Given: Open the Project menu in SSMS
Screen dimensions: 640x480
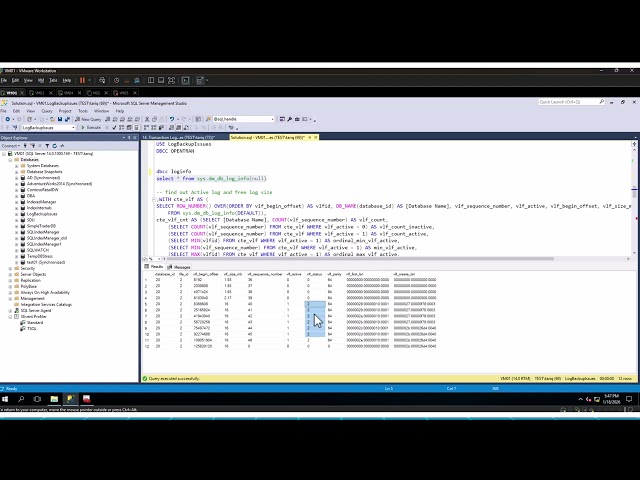Looking at the screenshot, I should (65, 111).
